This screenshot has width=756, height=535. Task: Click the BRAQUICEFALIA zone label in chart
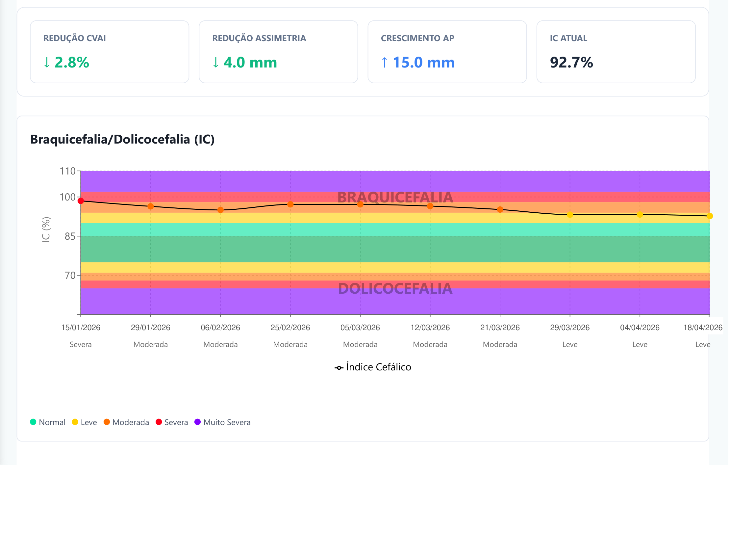point(395,197)
